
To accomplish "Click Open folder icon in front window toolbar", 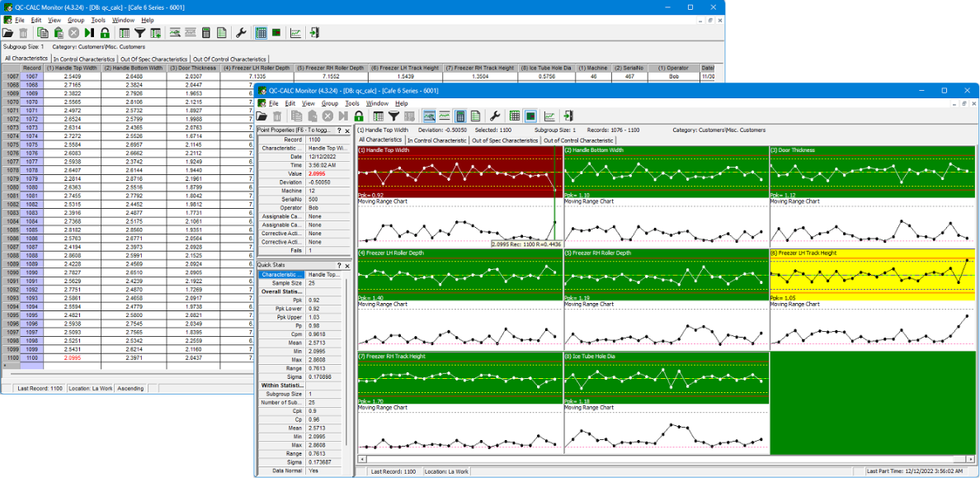I will 262,116.
